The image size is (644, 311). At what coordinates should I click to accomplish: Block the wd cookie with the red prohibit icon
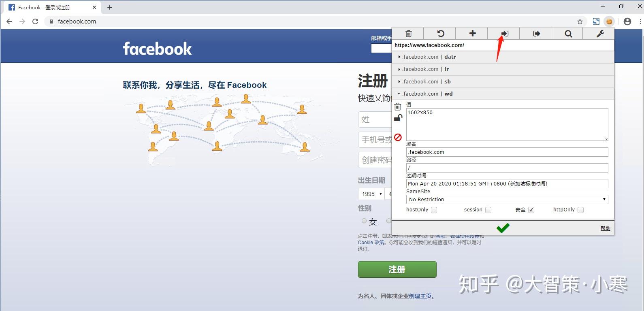point(398,137)
